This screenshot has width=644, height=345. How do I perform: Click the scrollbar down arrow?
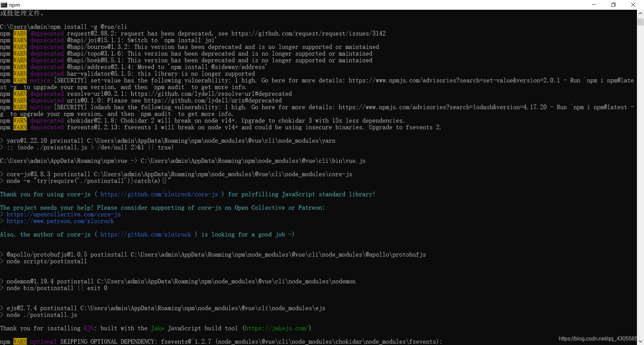640,341
